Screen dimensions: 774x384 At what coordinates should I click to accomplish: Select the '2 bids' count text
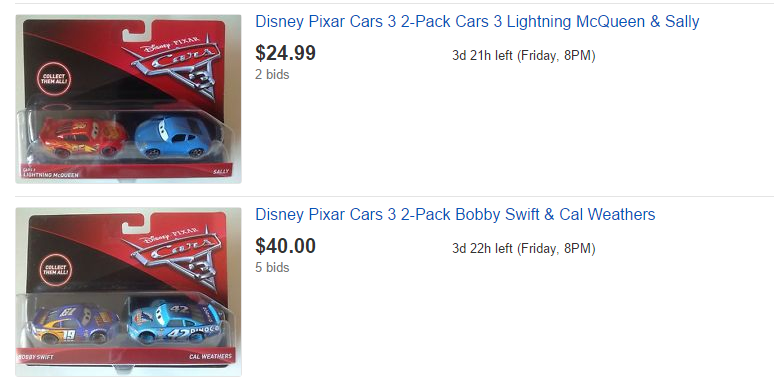(x=272, y=75)
